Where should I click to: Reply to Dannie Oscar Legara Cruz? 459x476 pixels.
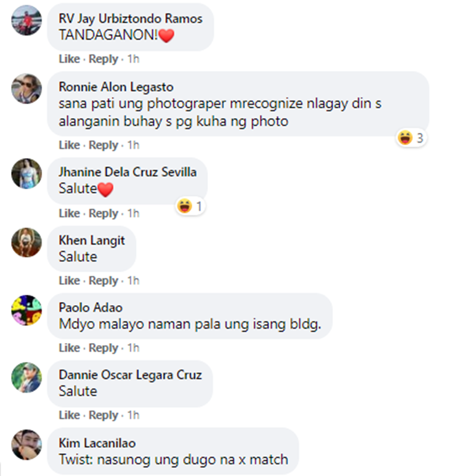pyautogui.click(x=103, y=415)
